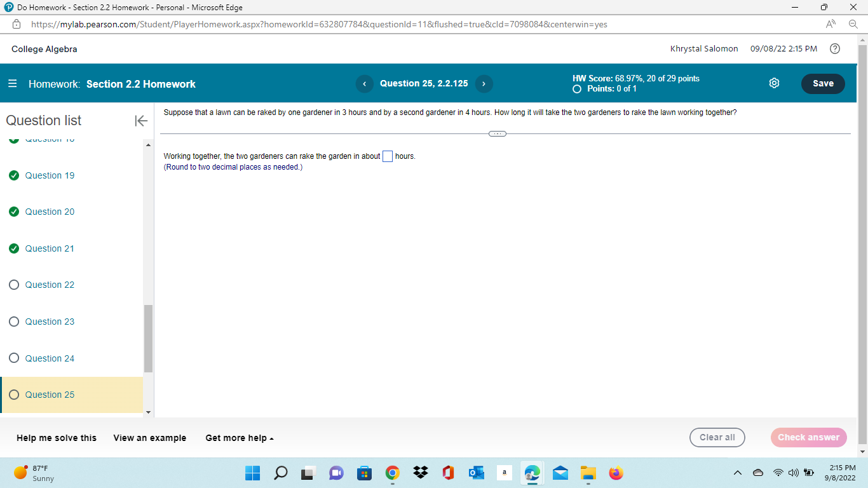Go to the previous question arrow

click(365, 84)
